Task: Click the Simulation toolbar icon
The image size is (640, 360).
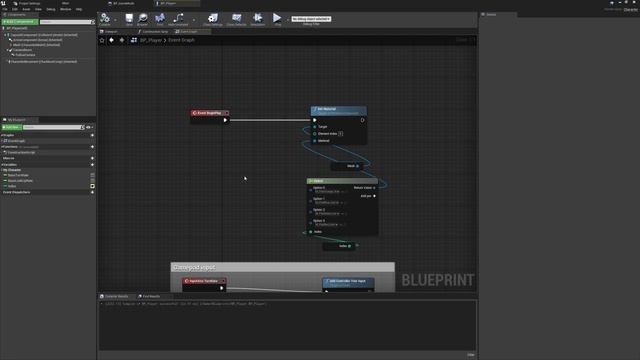Action: [258, 19]
